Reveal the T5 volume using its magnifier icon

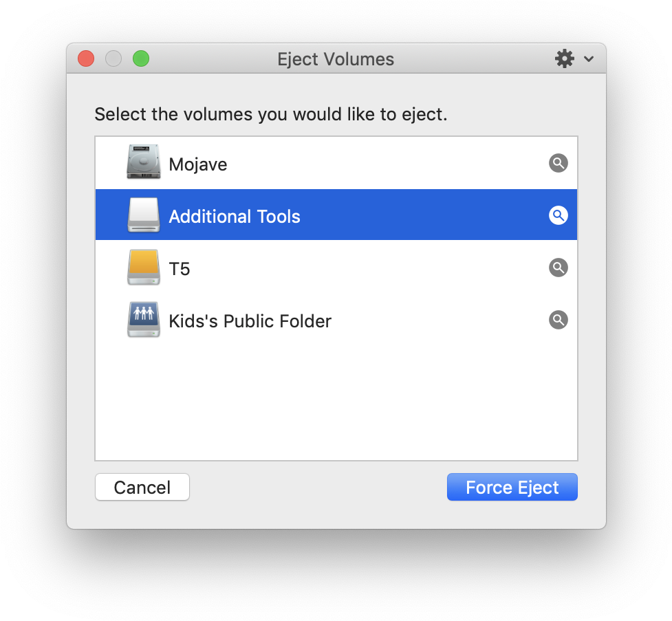tap(558, 268)
